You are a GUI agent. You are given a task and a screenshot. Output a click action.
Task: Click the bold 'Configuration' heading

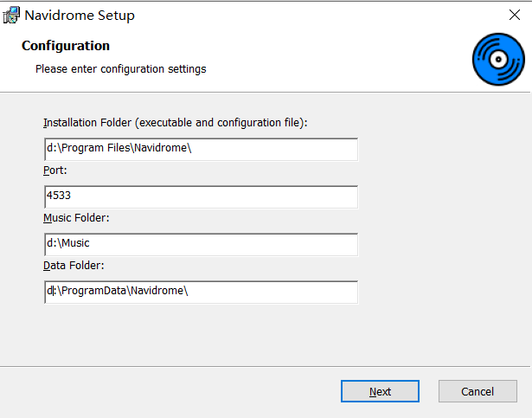(66, 46)
